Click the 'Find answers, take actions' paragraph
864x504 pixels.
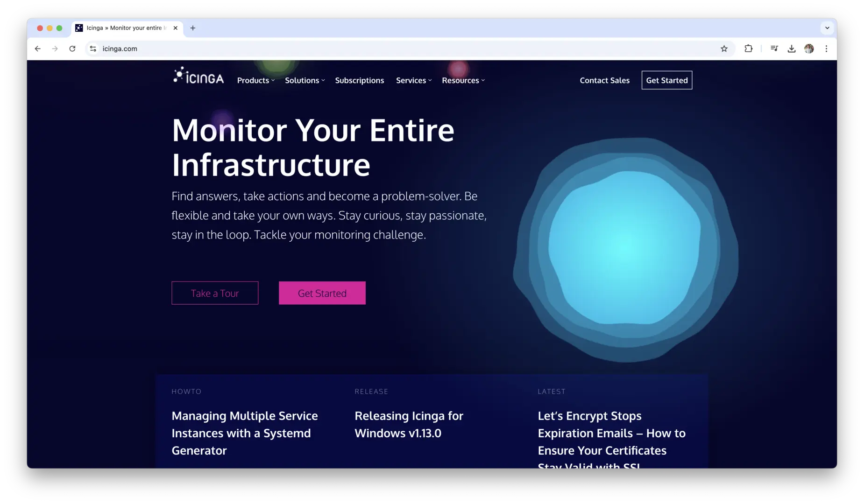point(329,215)
